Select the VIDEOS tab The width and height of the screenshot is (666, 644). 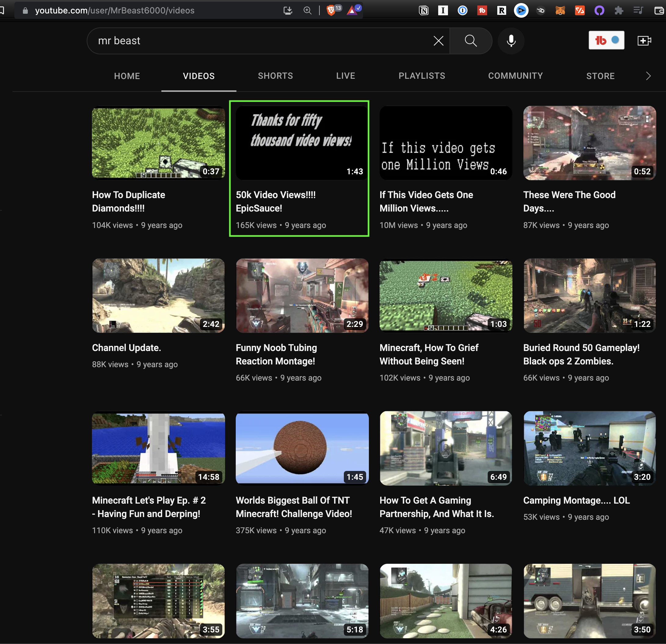[x=199, y=76]
